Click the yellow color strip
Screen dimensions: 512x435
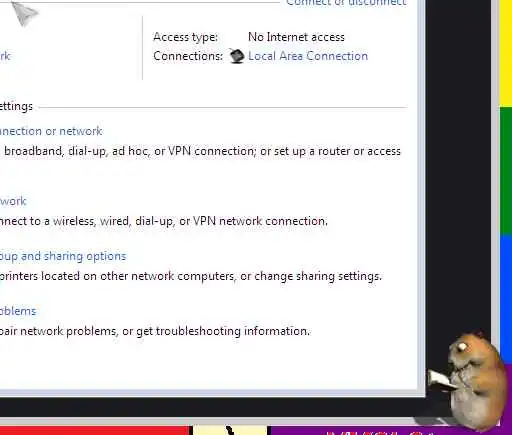tap(506, 53)
